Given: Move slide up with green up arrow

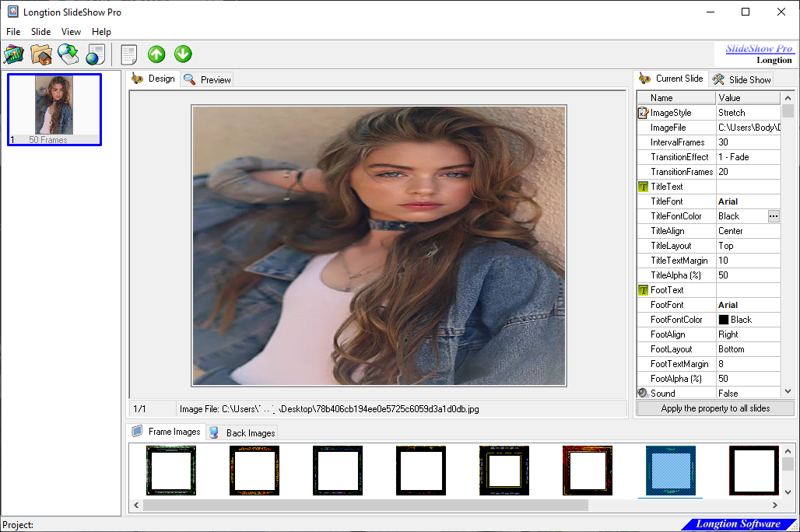Looking at the screenshot, I should (156, 54).
